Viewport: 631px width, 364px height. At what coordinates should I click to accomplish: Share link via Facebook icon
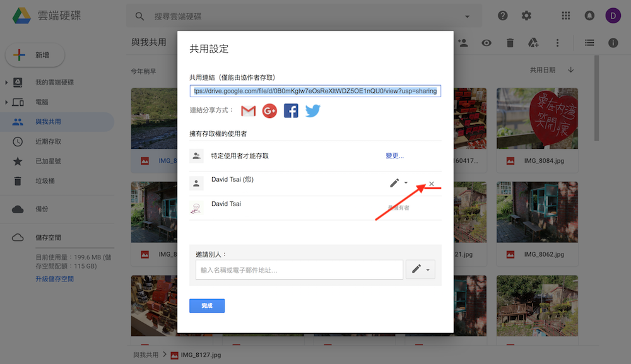(291, 110)
